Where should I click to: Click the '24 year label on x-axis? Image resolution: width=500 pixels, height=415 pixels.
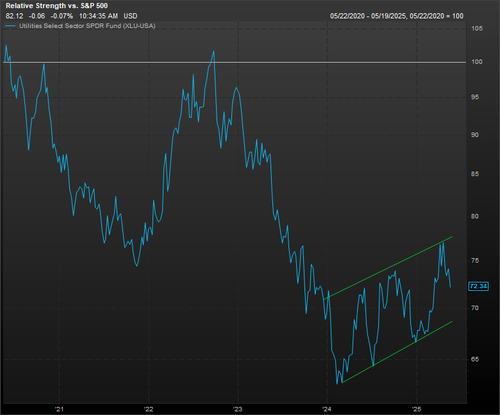(x=327, y=409)
